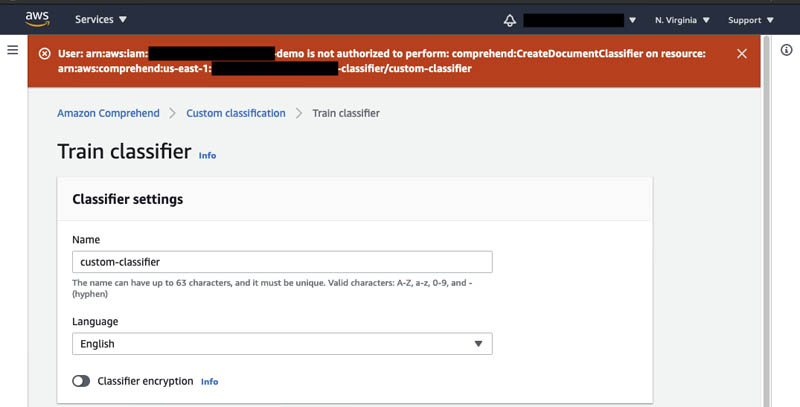800x407 pixels.
Task: Click the Train classifier breadcrumb text
Action: click(x=346, y=113)
